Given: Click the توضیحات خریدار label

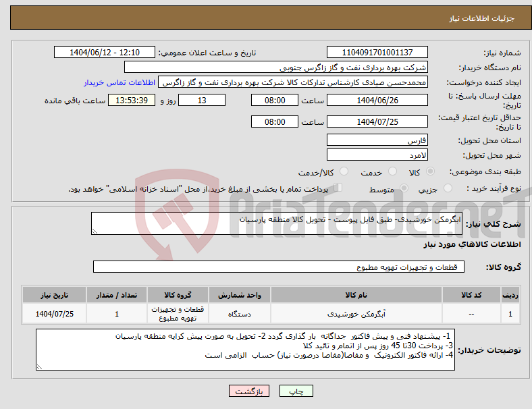Looking at the screenshot, I should pyautogui.click(x=489, y=350).
